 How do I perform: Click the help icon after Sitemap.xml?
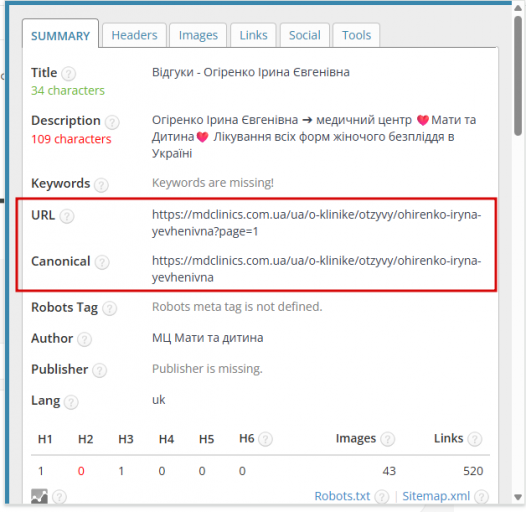(481, 497)
